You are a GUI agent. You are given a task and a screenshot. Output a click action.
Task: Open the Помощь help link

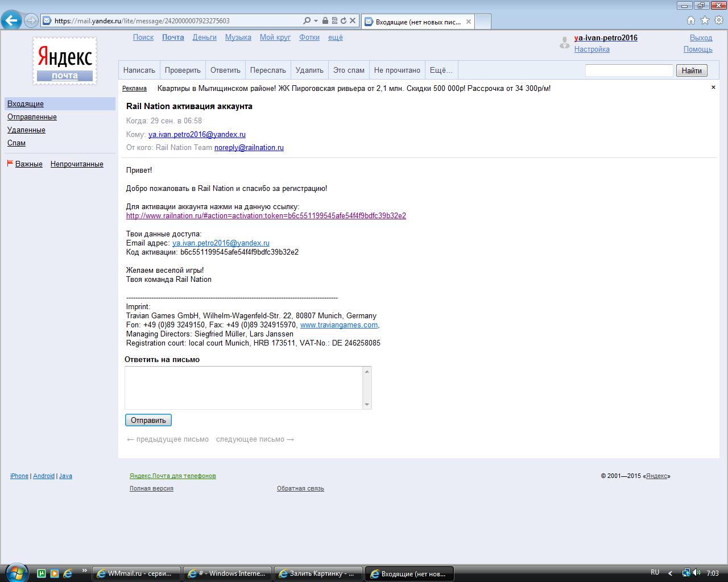pos(698,49)
